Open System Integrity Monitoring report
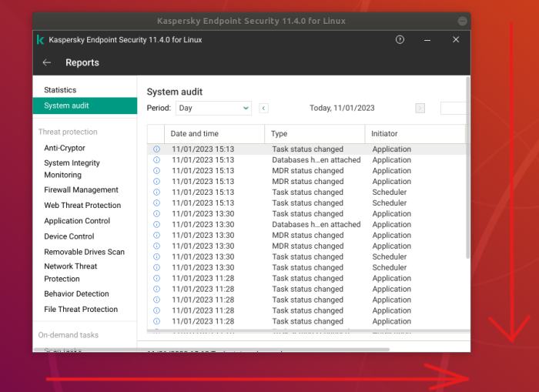Viewport: 539px width, 392px height. point(72,169)
